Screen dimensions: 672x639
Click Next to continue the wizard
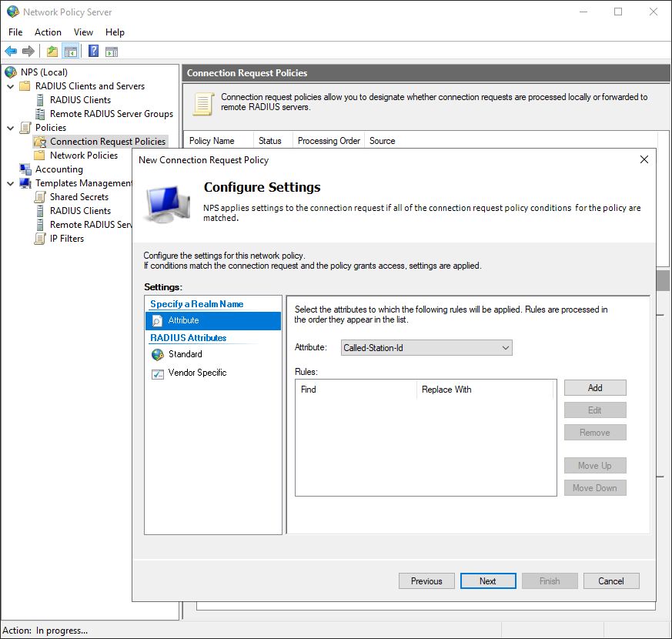tap(488, 580)
